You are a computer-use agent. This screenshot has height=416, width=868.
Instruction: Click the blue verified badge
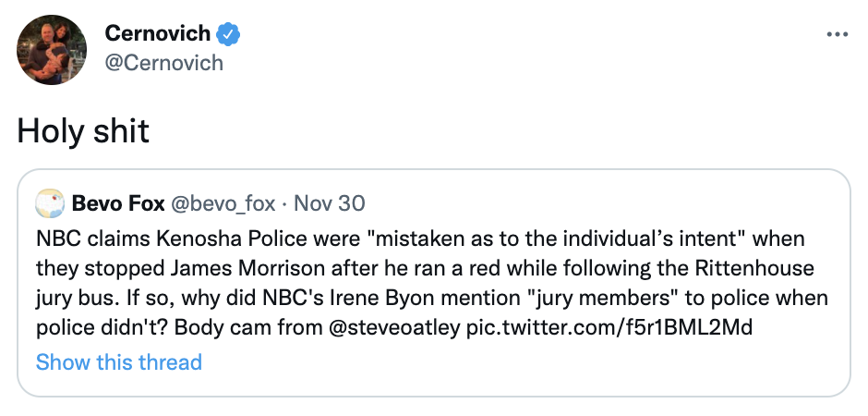click(x=228, y=34)
